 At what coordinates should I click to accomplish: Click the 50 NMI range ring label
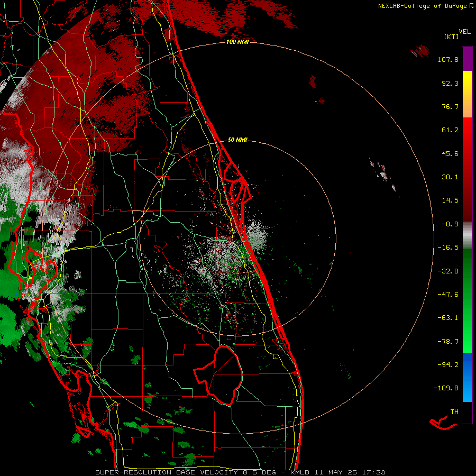pyautogui.click(x=237, y=140)
